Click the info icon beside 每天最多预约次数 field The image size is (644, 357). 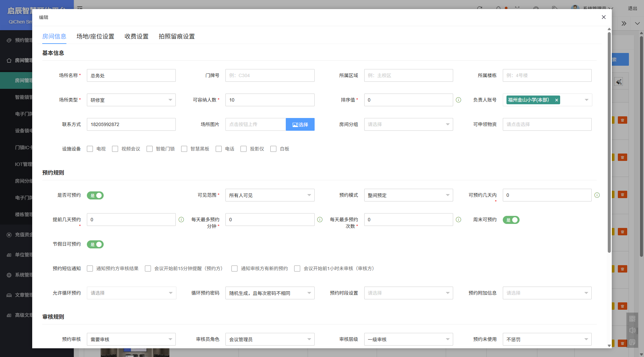(x=459, y=220)
